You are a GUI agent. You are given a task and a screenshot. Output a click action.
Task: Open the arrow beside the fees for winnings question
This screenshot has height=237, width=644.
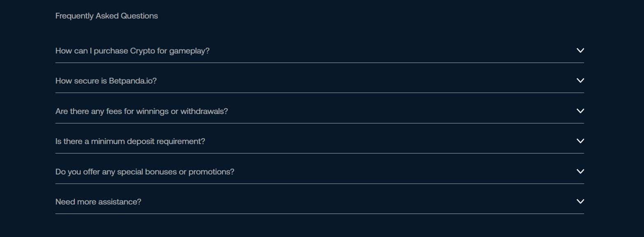click(x=580, y=111)
